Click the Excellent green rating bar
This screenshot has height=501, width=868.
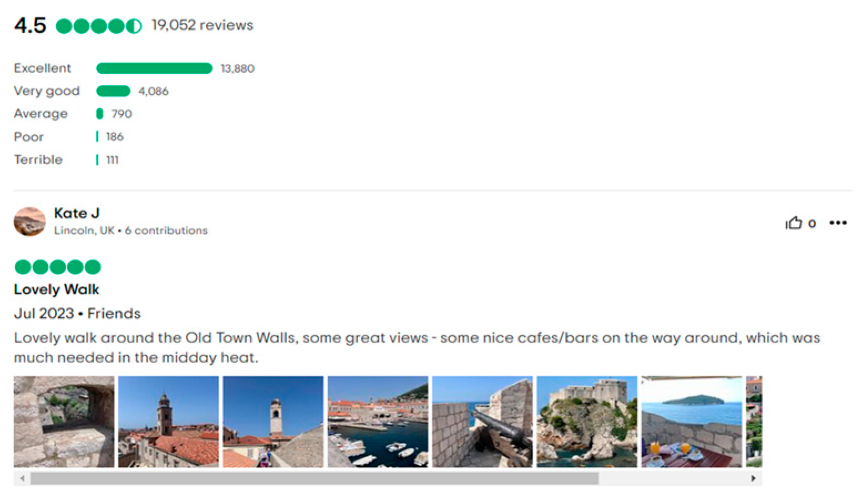tap(154, 68)
